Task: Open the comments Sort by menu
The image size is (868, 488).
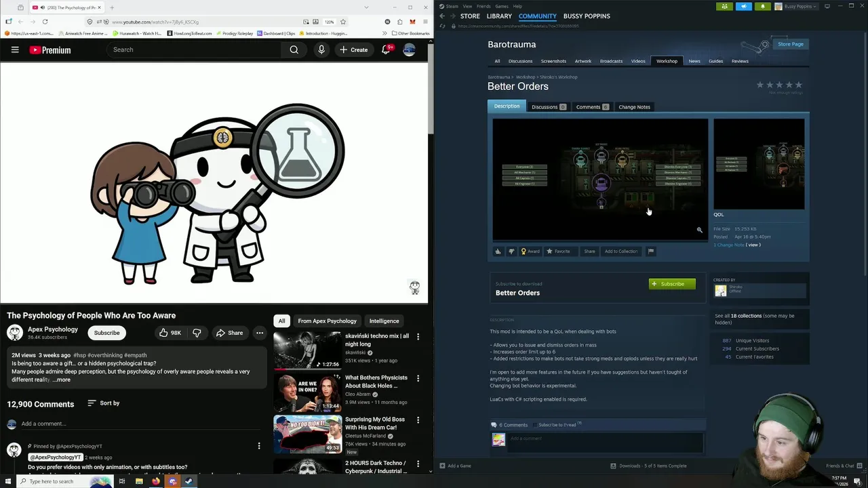Action: click(103, 403)
